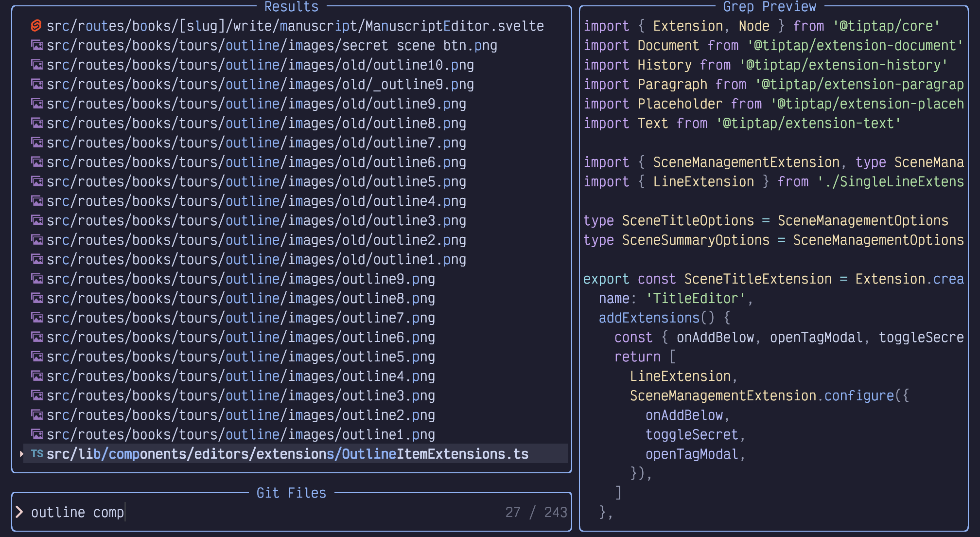
Task: Select the old/outline10.png file path
Action: coord(260,65)
